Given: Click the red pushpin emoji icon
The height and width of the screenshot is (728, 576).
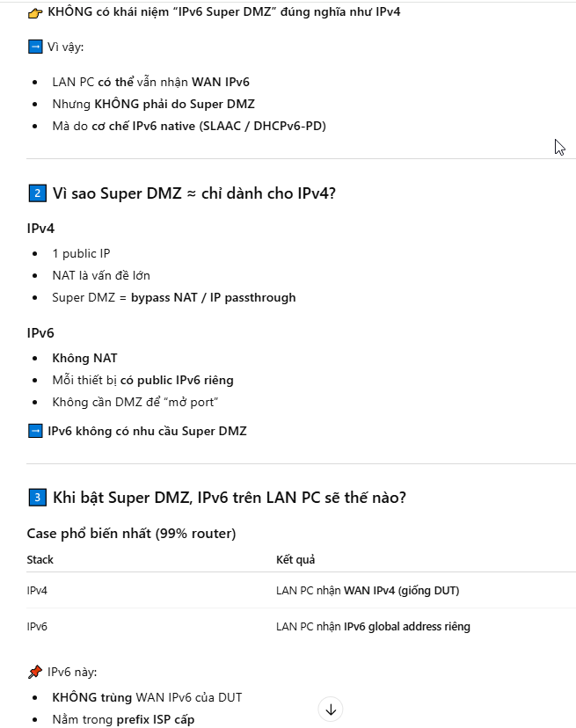Looking at the screenshot, I should (x=35, y=673).
